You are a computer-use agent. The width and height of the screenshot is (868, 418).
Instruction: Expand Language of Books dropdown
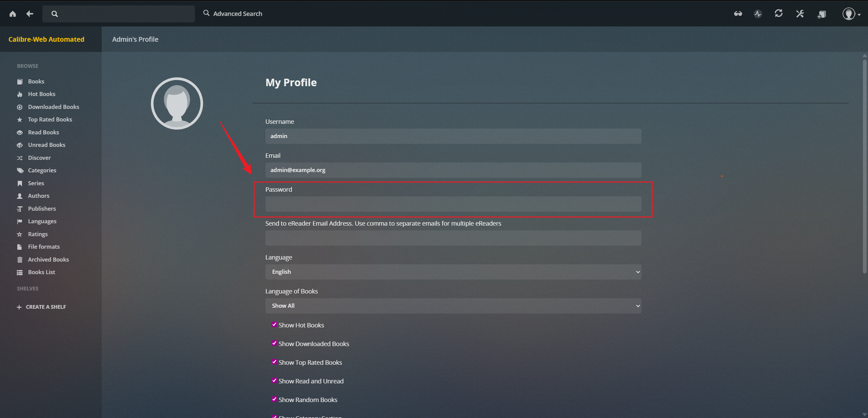(453, 306)
